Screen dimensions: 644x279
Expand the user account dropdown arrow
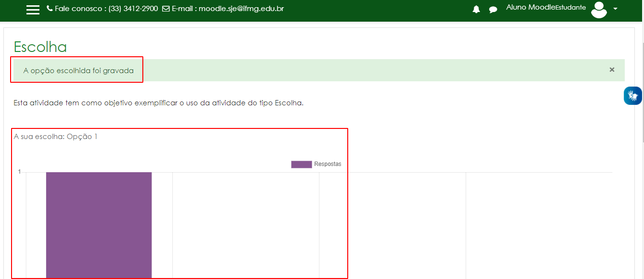(x=616, y=9)
